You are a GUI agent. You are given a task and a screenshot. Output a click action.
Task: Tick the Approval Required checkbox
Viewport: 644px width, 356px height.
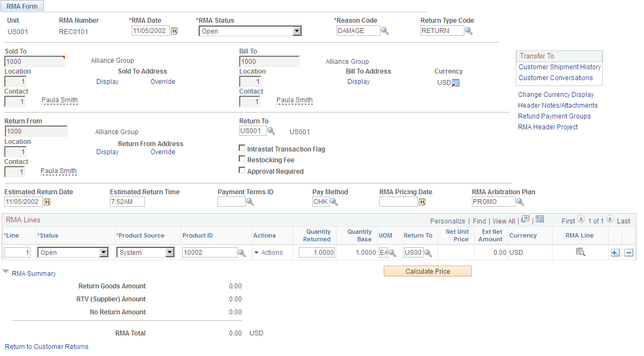click(242, 170)
